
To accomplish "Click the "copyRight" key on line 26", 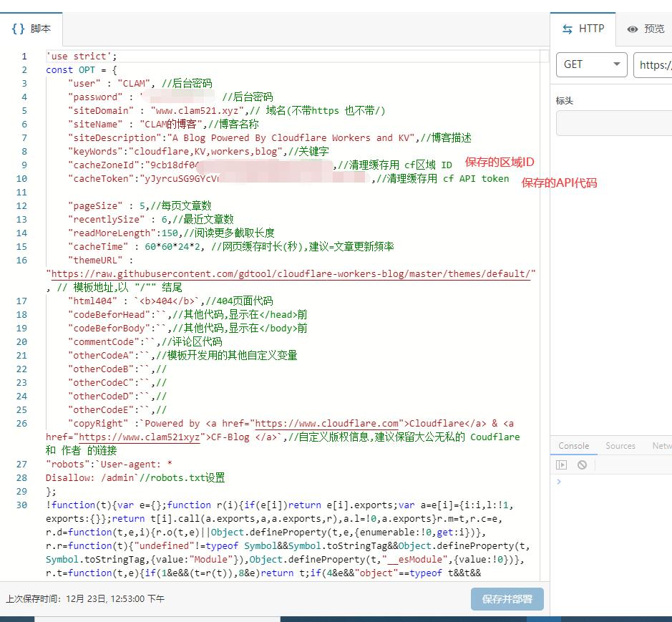I will 98,424.
